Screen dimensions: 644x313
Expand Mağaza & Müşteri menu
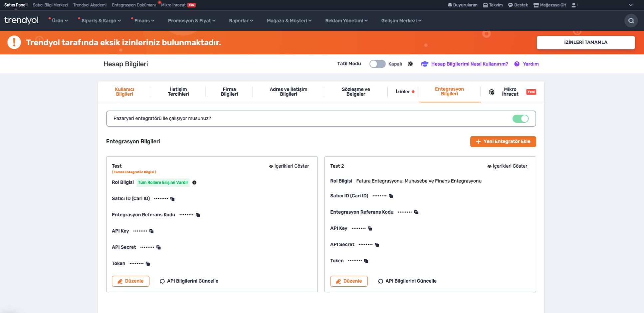pos(289,21)
